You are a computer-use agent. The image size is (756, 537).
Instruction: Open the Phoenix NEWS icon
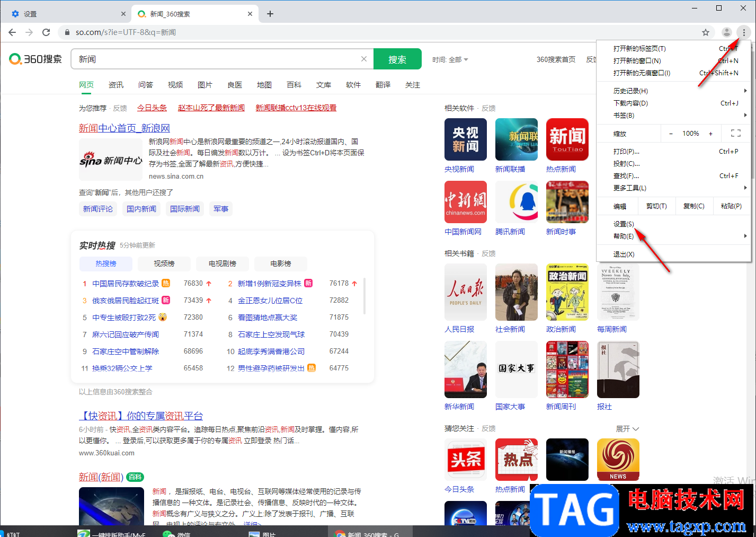(x=618, y=460)
